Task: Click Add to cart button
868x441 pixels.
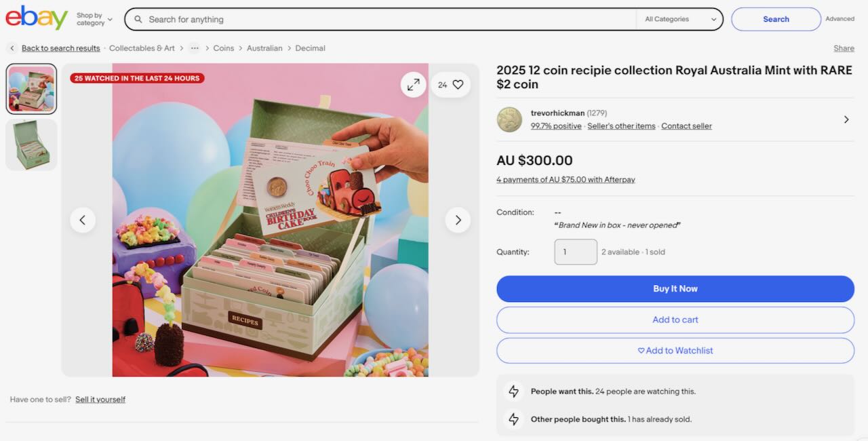Action: point(675,320)
